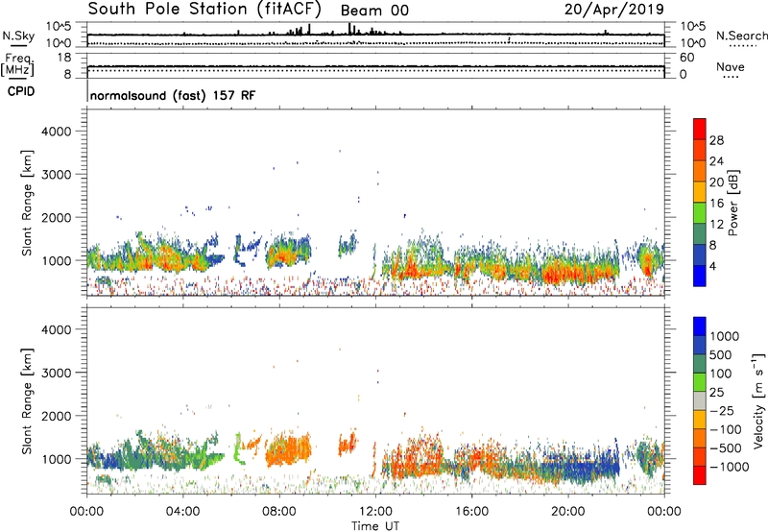Click the 'N.Search' legend label

pyautogui.click(x=741, y=36)
